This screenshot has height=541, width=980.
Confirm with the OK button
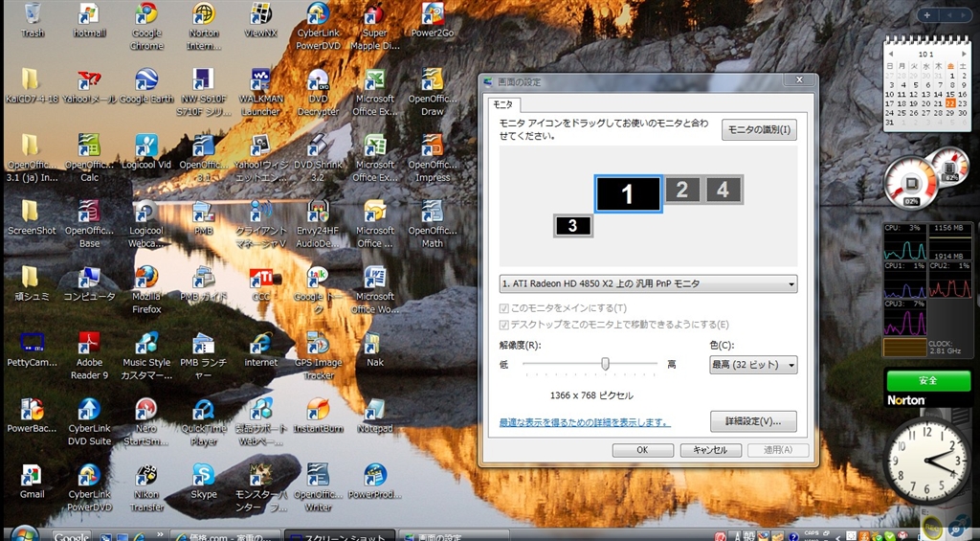642,450
